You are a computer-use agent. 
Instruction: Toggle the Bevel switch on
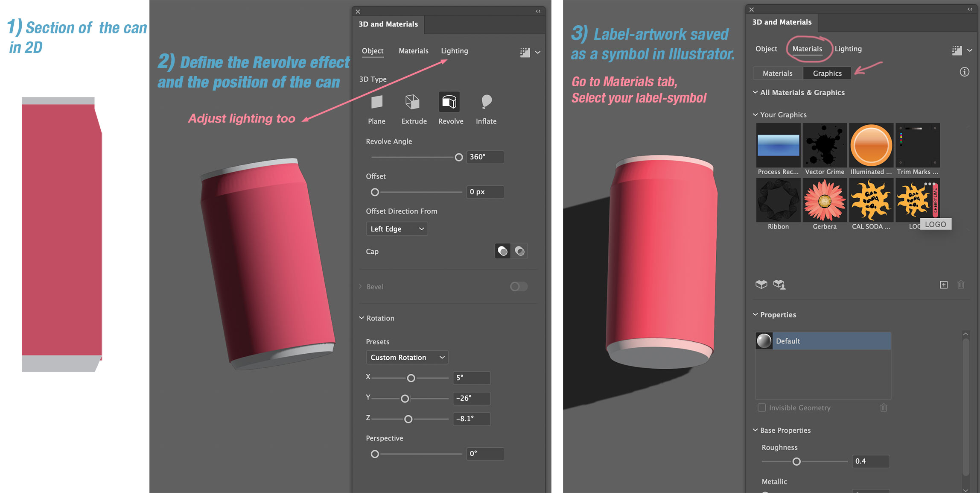pos(519,286)
